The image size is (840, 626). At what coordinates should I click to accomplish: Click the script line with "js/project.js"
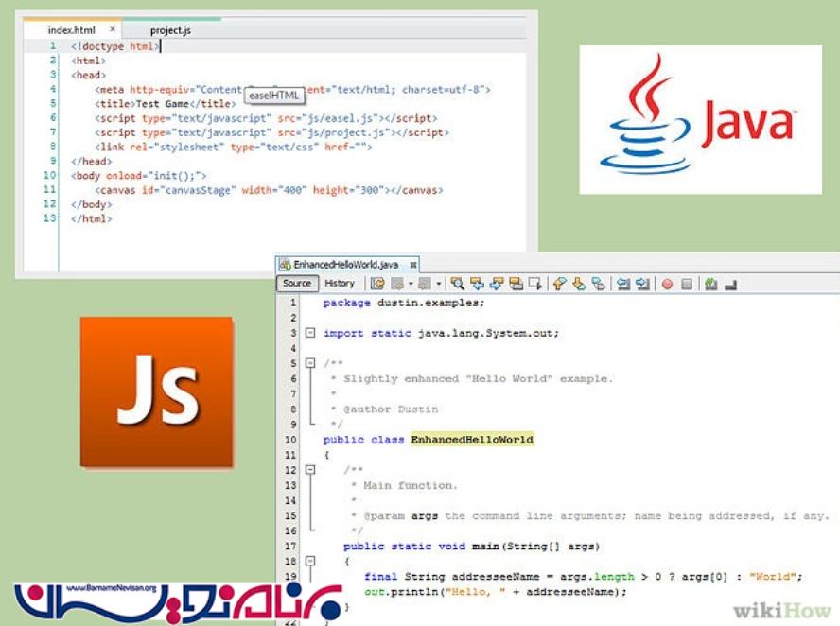point(272,132)
